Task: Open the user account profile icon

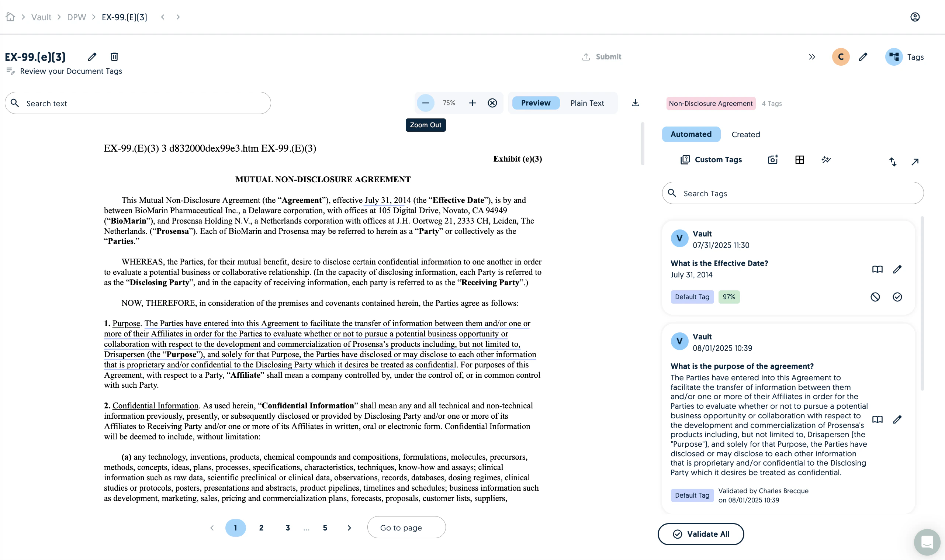Action: point(915,17)
